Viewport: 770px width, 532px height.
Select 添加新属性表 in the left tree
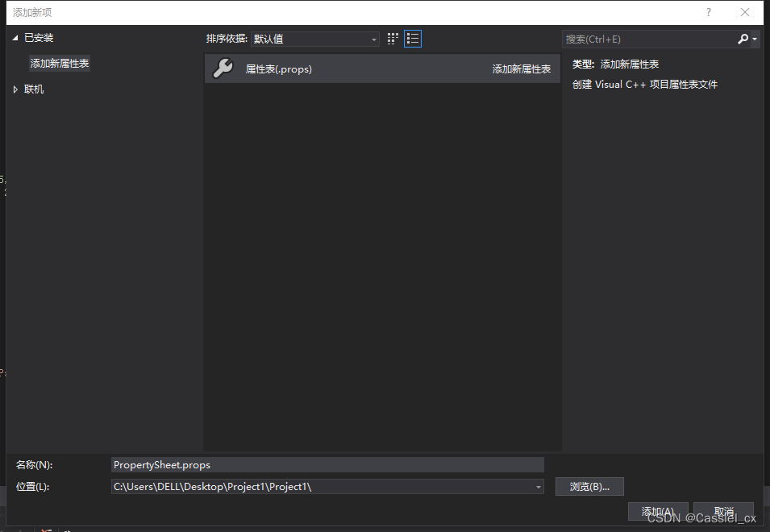pyautogui.click(x=60, y=64)
